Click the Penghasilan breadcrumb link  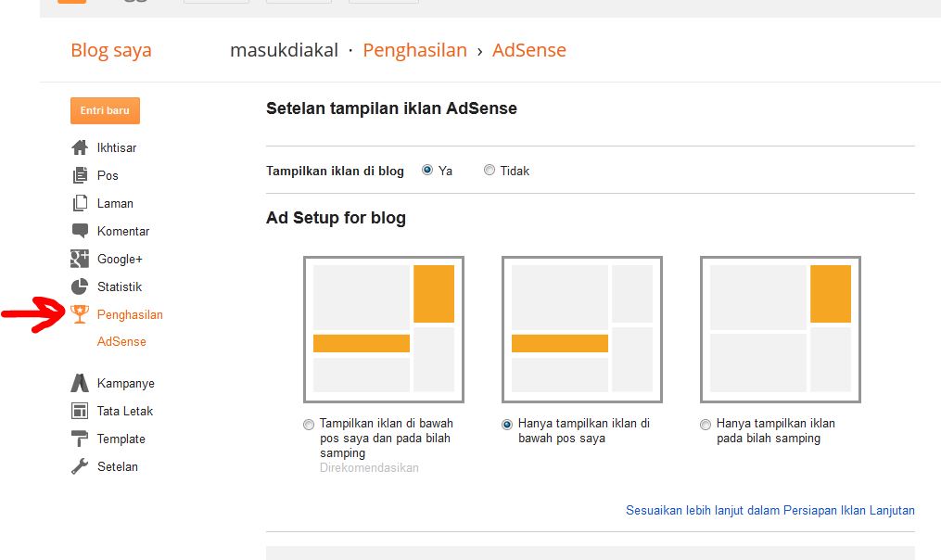414,50
